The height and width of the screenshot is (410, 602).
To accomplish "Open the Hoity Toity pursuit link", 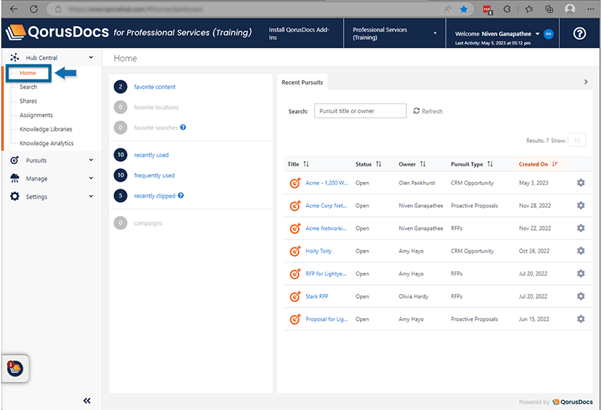I will point(319,251).
